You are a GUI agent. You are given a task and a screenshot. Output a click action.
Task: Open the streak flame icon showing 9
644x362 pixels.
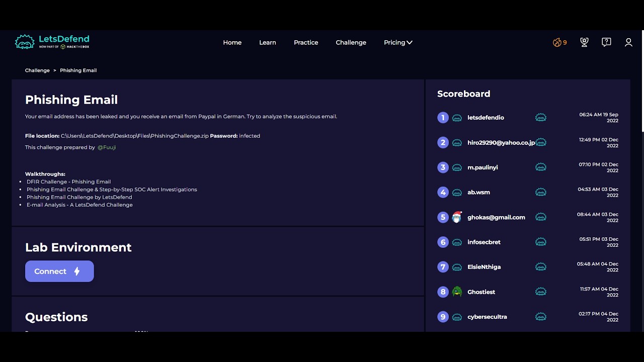[560, 43]
